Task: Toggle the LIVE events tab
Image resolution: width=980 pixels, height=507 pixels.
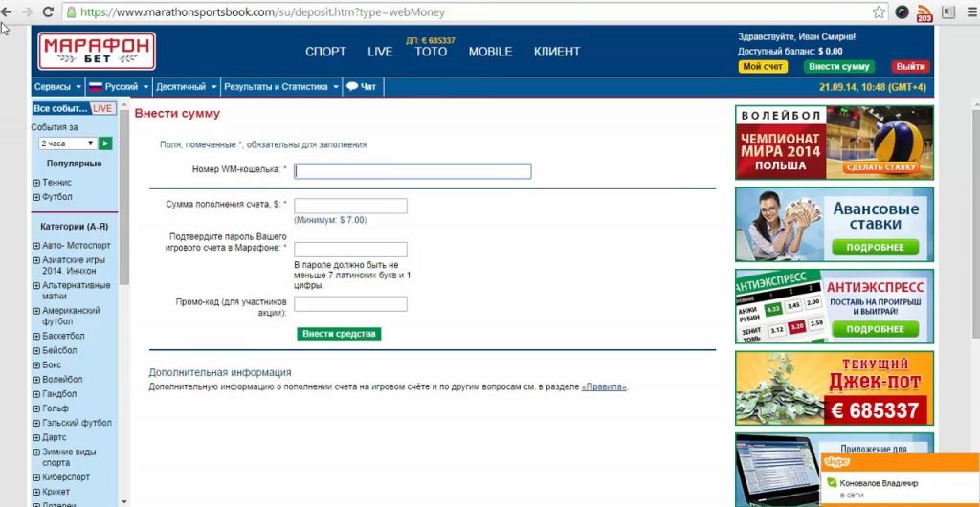Action: pyautogui.click(x=102, y=109)
